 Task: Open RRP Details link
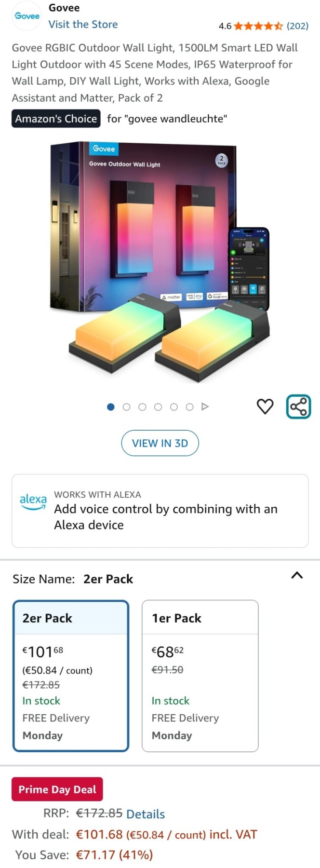click(146, 814)
